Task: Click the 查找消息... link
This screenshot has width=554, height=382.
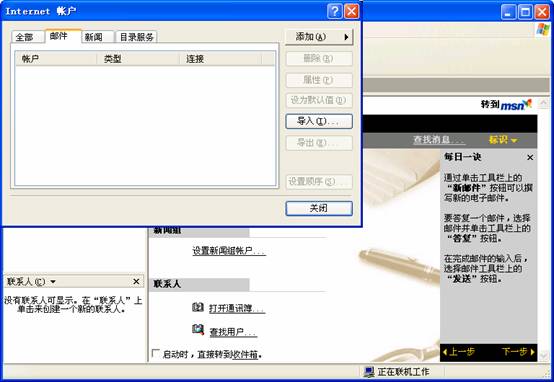Action: tap(439, 140)
